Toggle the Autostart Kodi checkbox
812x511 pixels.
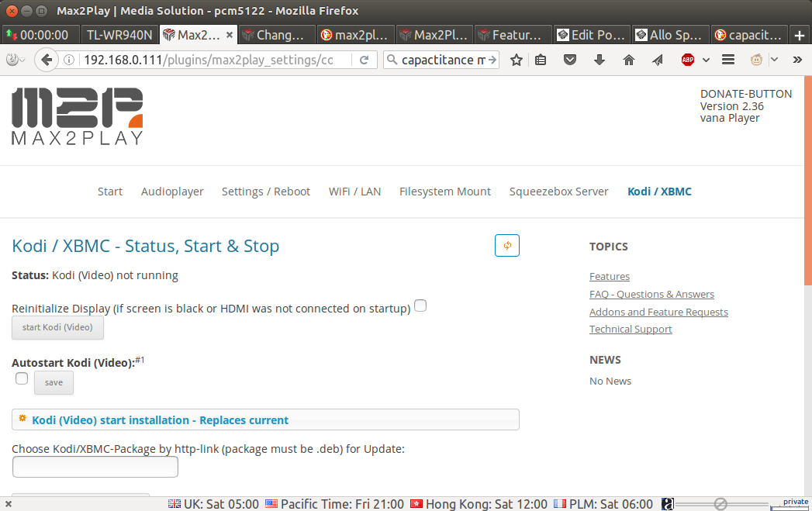(x=22, y=378)
